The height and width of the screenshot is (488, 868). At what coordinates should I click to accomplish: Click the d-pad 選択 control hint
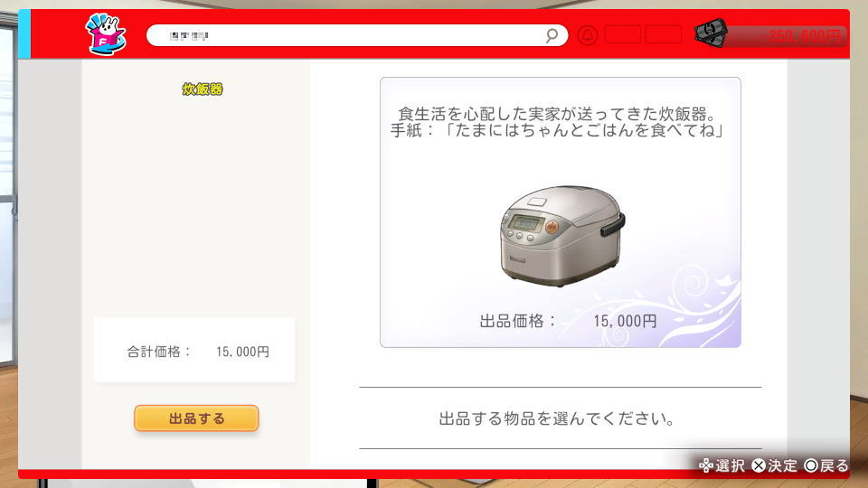pyautogui.click(x=722, y=466)
